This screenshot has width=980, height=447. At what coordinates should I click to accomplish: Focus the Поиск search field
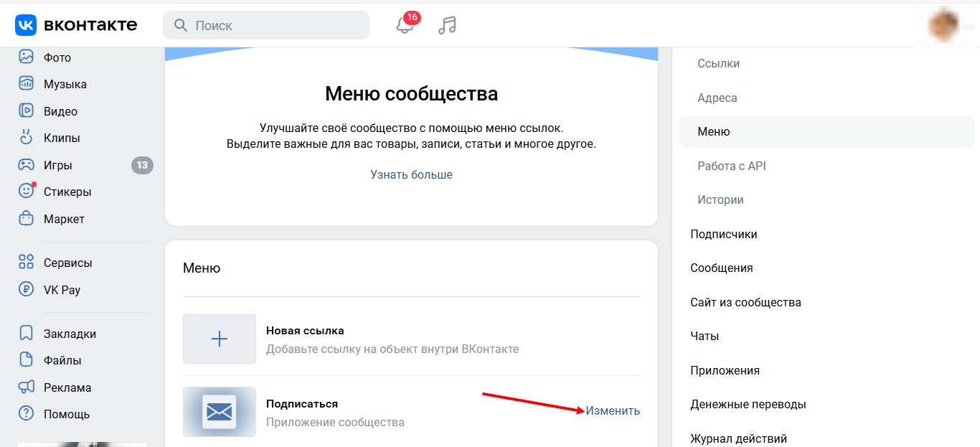pos(266,25)
